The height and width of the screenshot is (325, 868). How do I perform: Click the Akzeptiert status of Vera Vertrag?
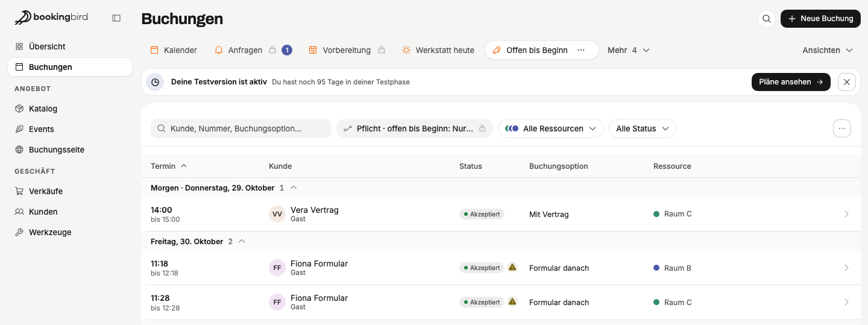(482, 214)
